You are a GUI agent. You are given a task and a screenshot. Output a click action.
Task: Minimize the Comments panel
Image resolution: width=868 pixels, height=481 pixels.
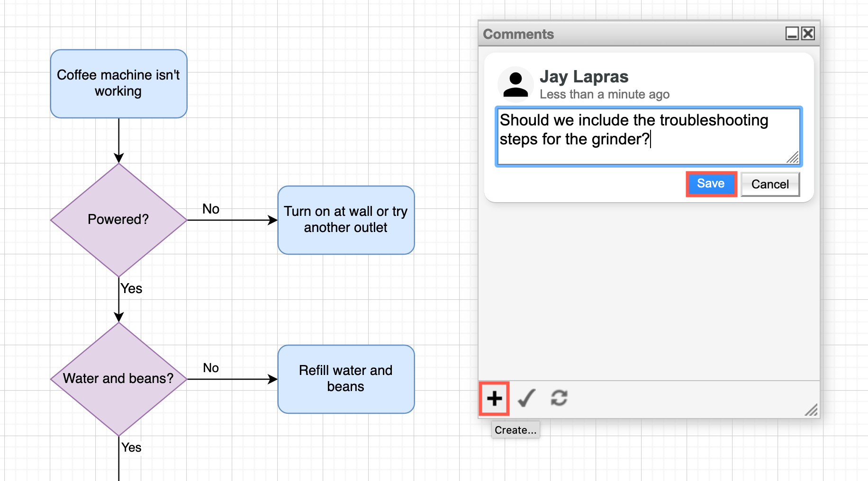(x=791, y=33)
